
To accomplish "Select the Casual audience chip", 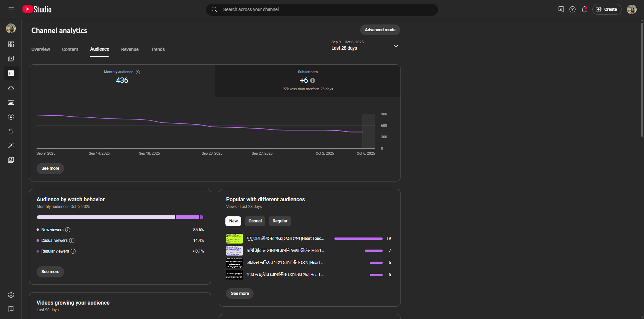I will tap(255, 221).
